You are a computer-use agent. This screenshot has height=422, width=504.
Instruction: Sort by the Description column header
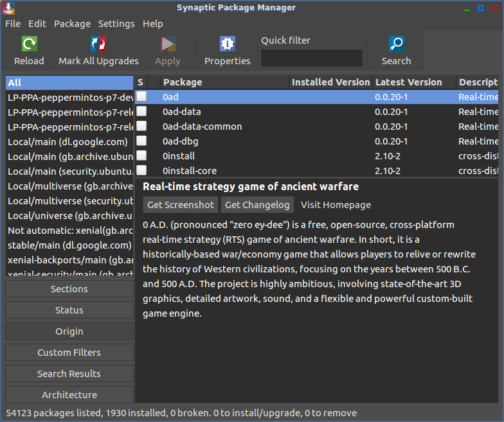click(x=477, y=82)
